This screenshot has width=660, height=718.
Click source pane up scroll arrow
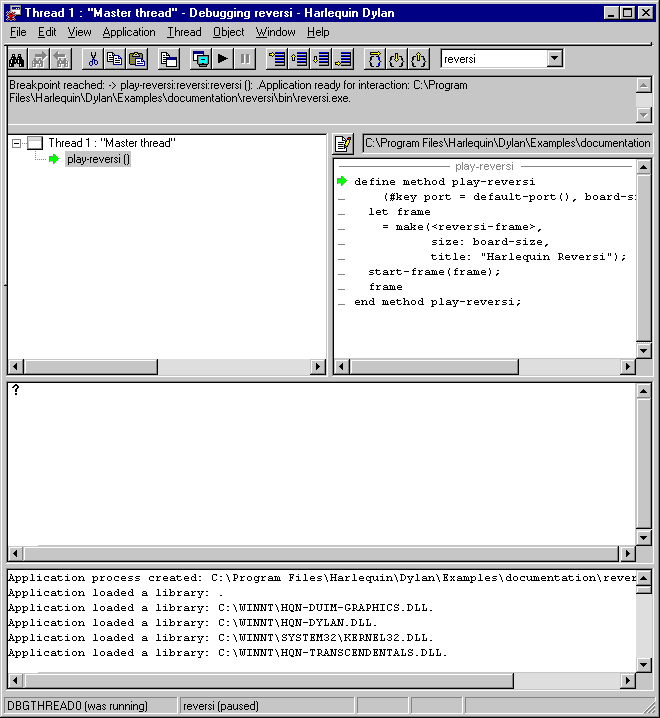[644, 167]
